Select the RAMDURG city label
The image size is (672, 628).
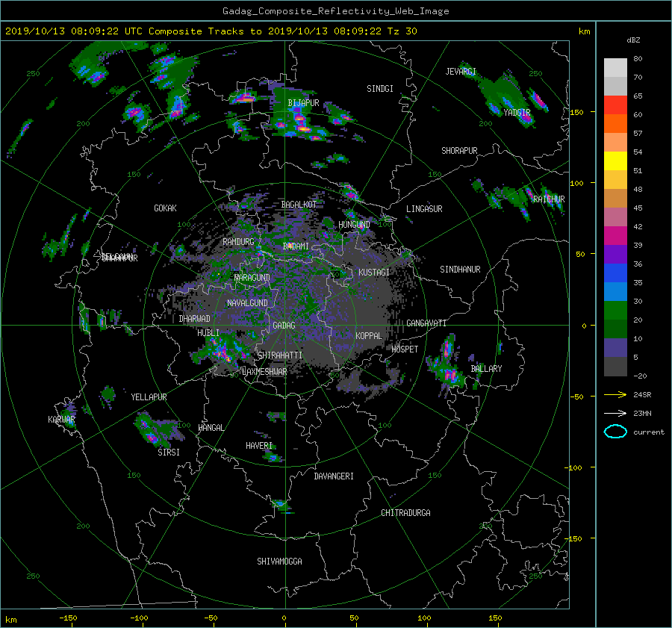[x=238, y=242]
